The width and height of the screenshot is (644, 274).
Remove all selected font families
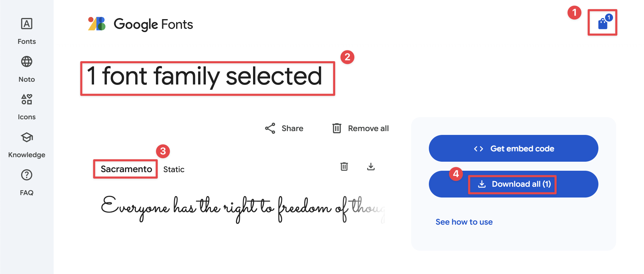click(360, 128)
